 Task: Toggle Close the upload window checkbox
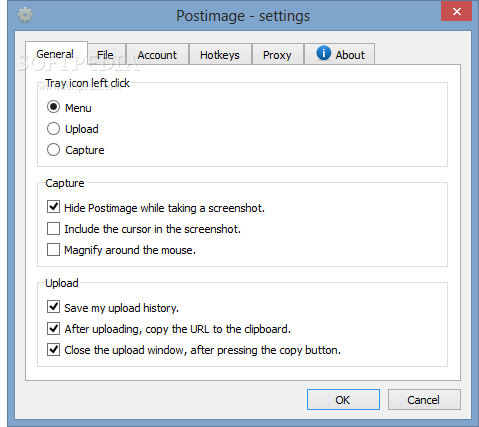tap(53, 350)
